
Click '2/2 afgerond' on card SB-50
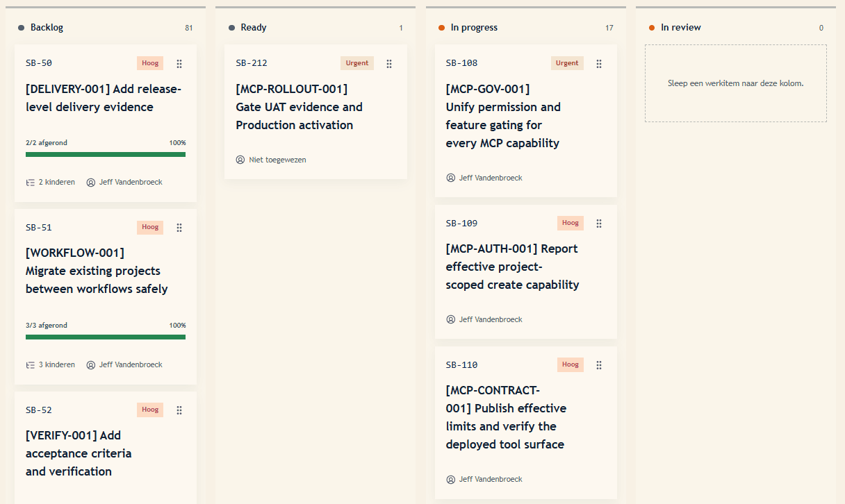(47, 143)
